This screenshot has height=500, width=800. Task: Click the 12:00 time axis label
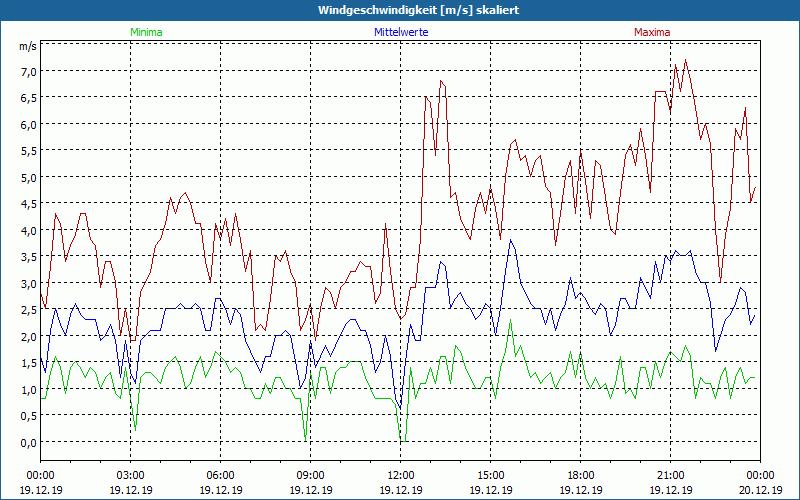click(401, 476)
